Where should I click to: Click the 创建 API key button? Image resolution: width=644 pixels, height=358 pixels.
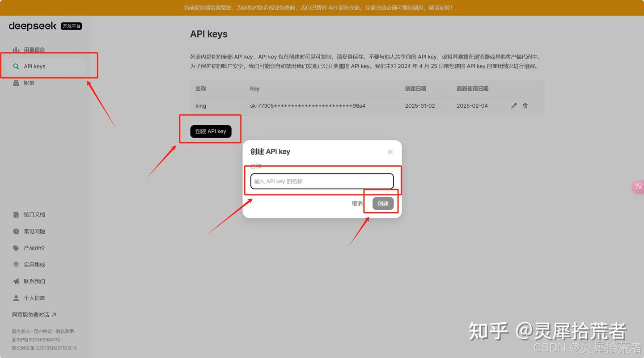coord(210,131)
